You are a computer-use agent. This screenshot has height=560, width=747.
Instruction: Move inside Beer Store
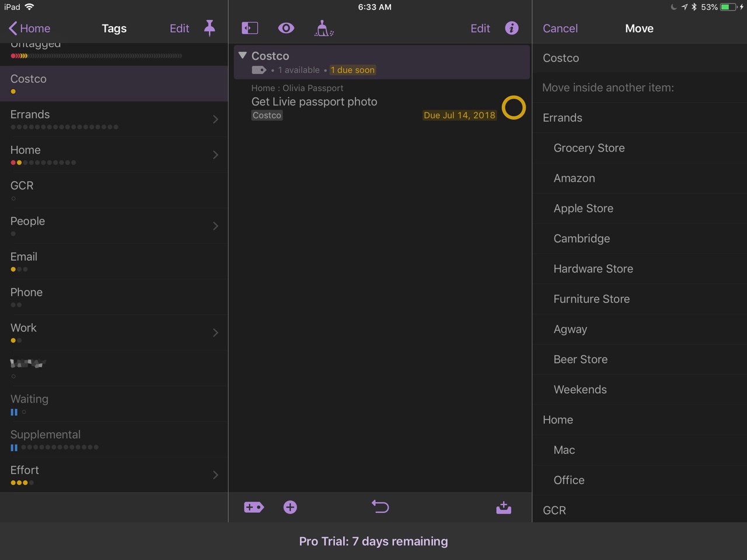tap(640, 359)
